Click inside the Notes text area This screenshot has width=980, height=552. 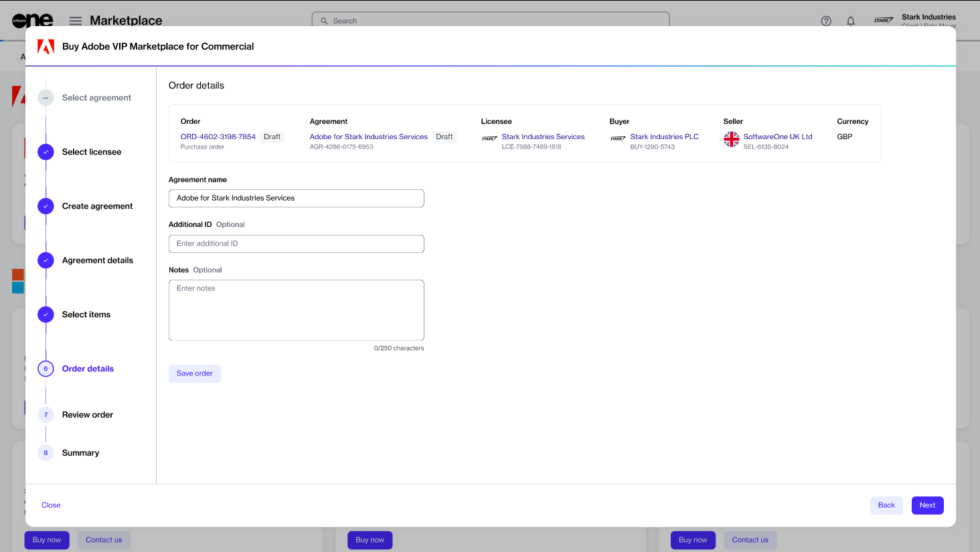click(x=296, y=310)
